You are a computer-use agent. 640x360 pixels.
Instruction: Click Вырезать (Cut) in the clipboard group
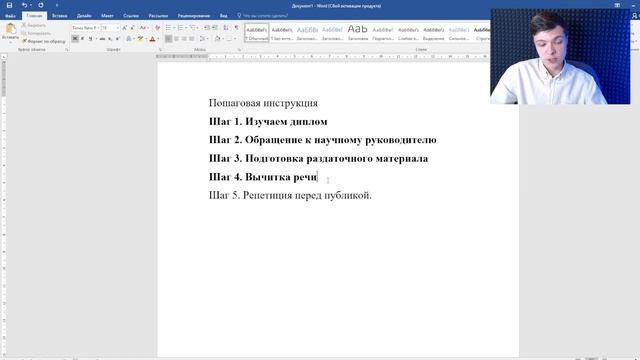[x=34, y=25]
